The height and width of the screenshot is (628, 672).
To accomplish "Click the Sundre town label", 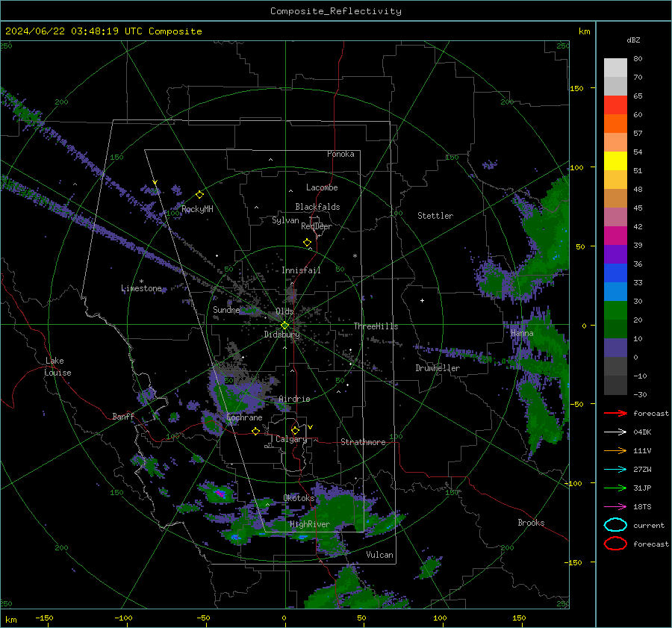I will pyautogui.click(x=226, y=309).
